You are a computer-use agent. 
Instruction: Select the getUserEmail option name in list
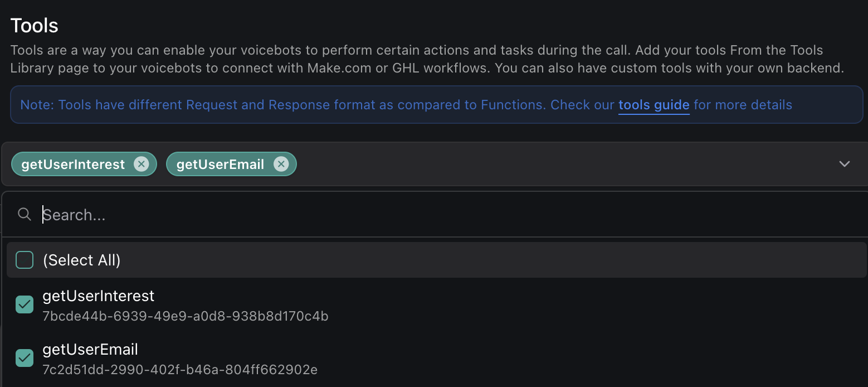[x=90, y=350]
